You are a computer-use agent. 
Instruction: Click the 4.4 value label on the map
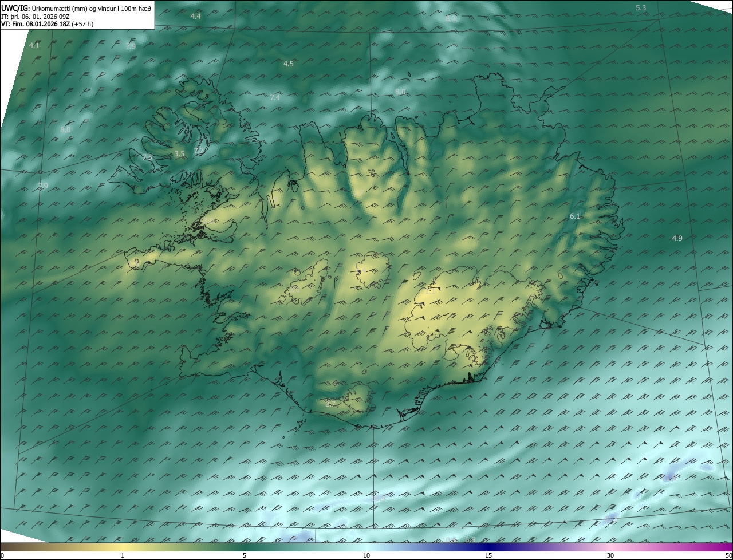click(196, 16)
